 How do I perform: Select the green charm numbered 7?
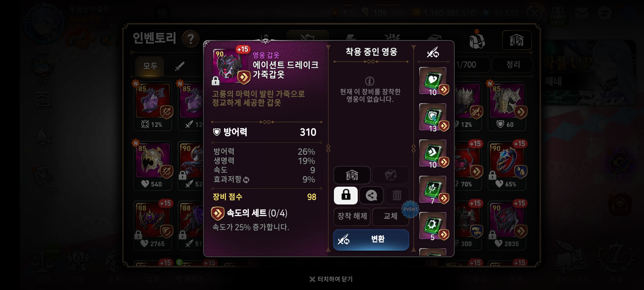point(433,190)
